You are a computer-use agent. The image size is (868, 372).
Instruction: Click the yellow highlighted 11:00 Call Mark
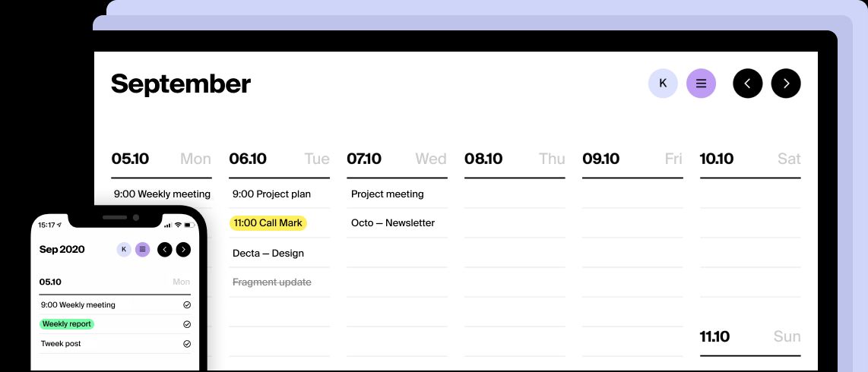click(x=268, y=223)
